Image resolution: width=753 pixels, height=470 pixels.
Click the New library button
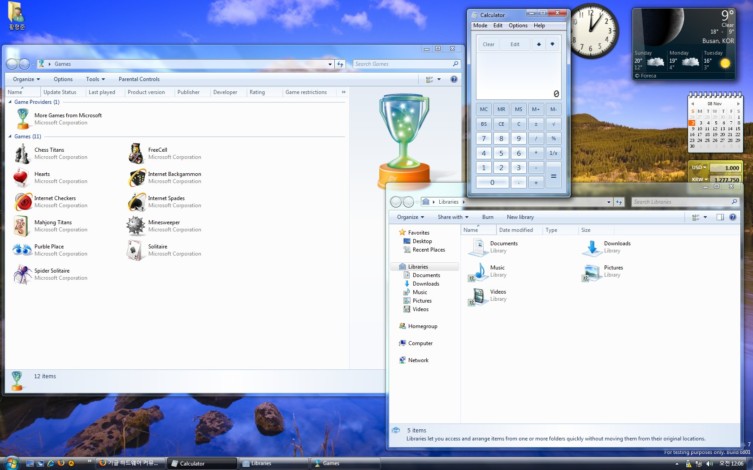point(520,217)
